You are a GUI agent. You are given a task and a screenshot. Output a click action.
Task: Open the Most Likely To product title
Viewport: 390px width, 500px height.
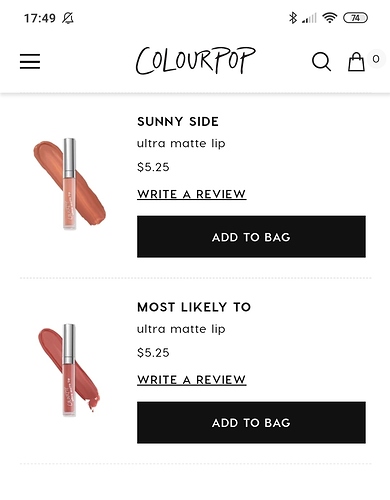click(x=194, y=307)
